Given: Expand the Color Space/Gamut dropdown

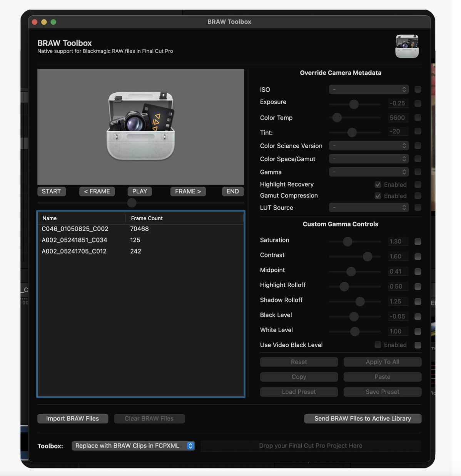Looking at the screenshot, I should [369, 159].
